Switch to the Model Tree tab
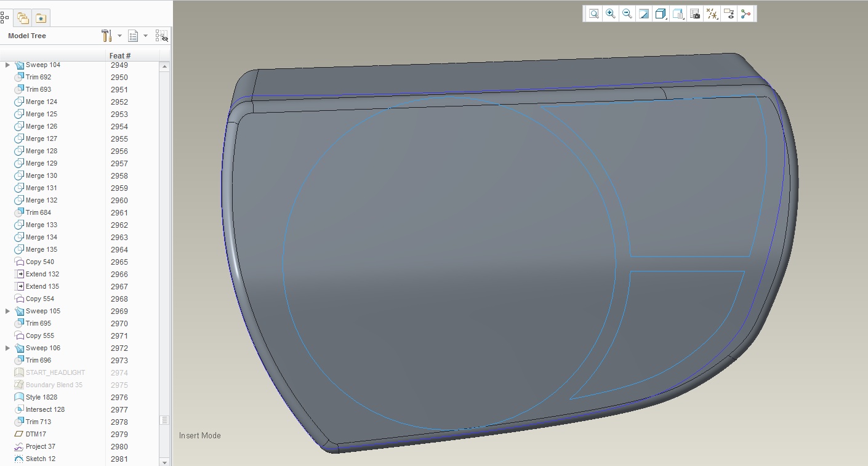 tap(5, 18)
